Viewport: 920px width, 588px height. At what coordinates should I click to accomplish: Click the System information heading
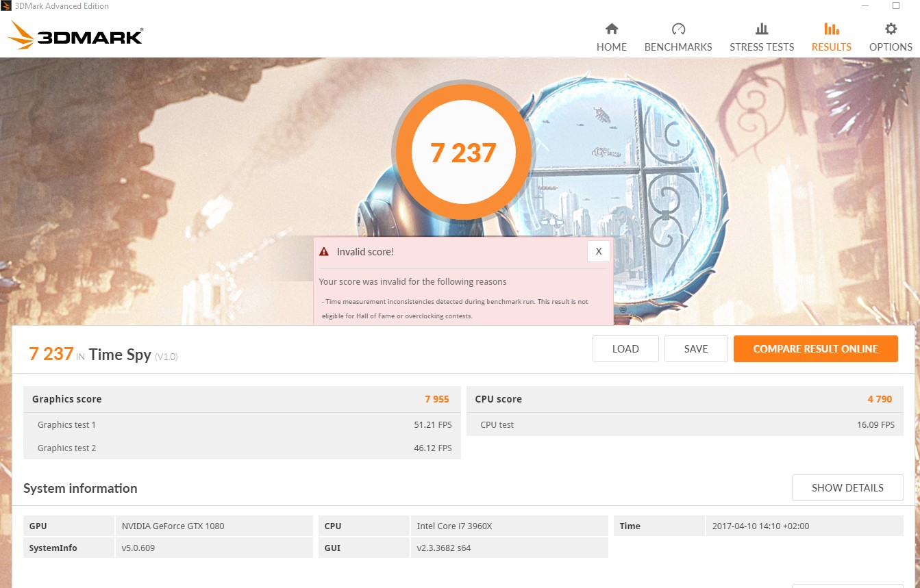pyautogui.click(x=80, y=488)
